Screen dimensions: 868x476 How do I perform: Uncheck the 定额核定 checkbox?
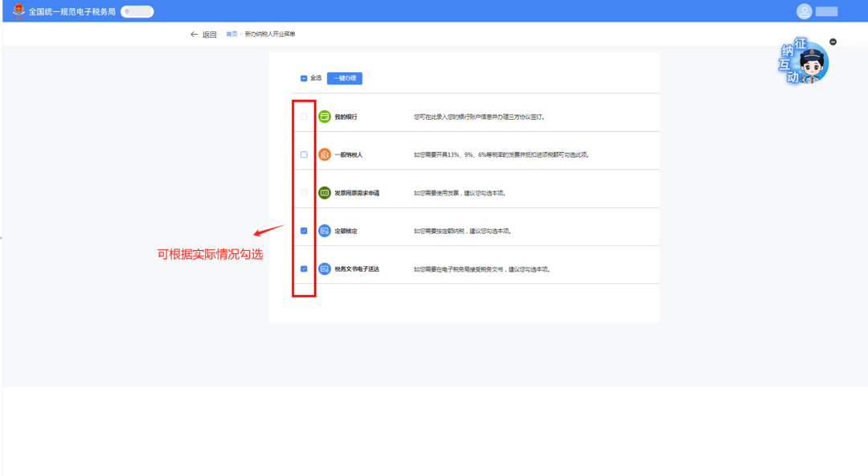coord(304,231)
